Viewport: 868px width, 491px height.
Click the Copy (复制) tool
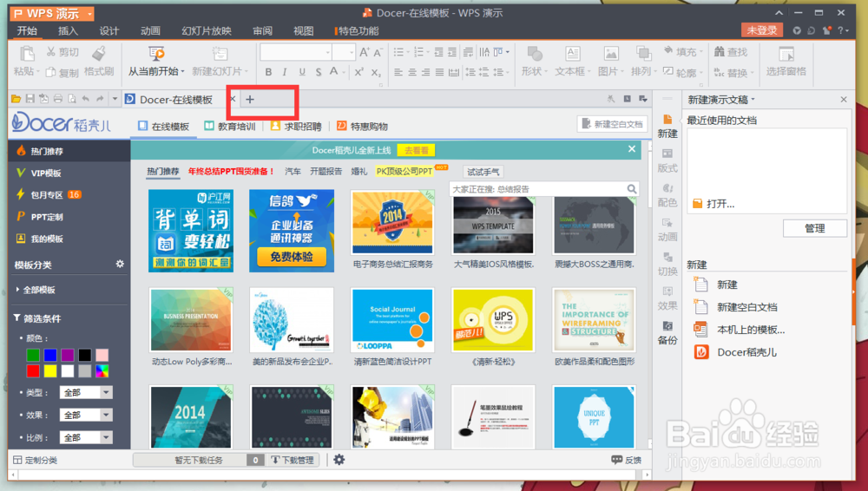62,72
